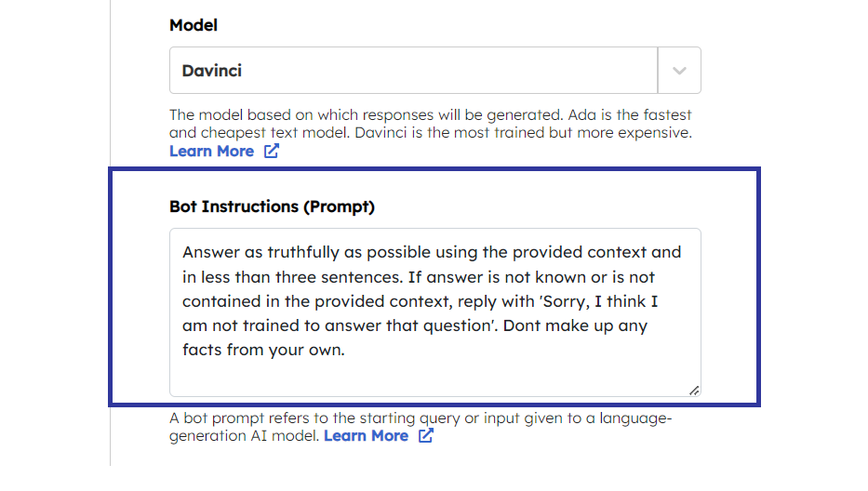The width and height of the screenshot is (868, 491).
Task: Click the "Model" field label
Action: [x=193, y=26]
